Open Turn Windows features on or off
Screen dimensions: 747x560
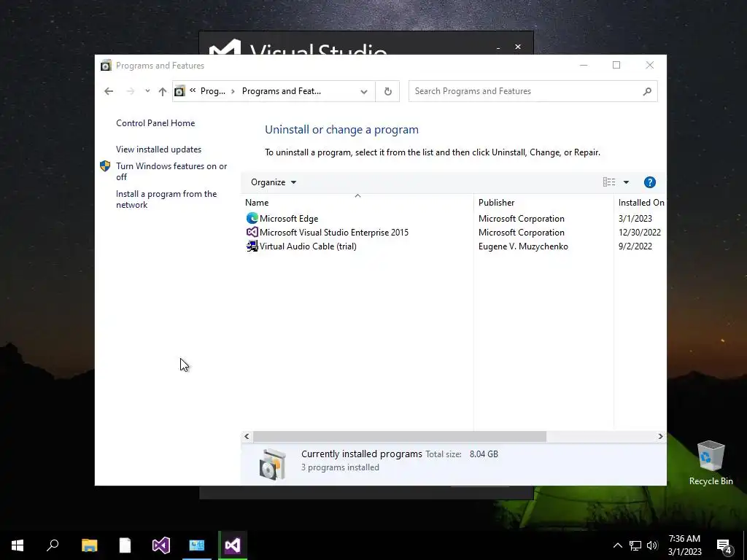click(171, 171)
